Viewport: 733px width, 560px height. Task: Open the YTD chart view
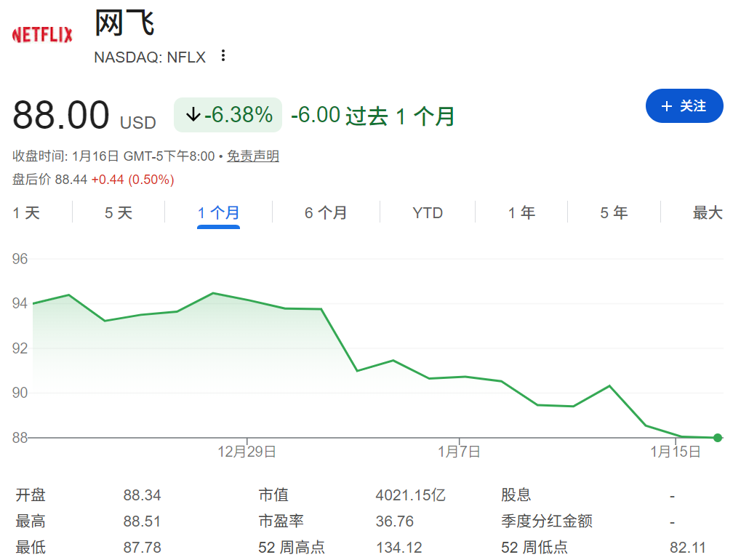click(x=427, y=212)
